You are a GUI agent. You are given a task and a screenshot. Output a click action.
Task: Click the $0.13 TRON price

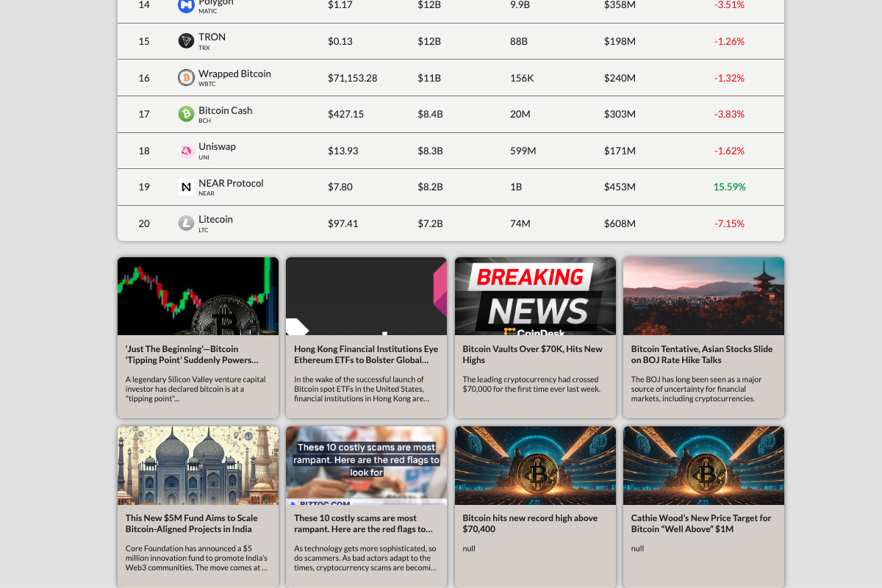tap(340, 41)
